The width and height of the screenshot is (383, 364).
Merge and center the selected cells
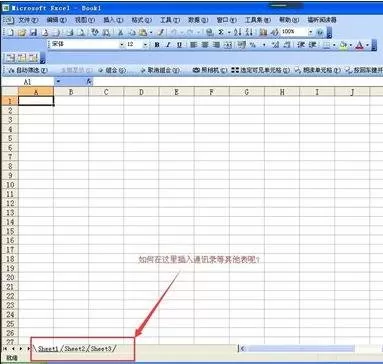(228, 45)
